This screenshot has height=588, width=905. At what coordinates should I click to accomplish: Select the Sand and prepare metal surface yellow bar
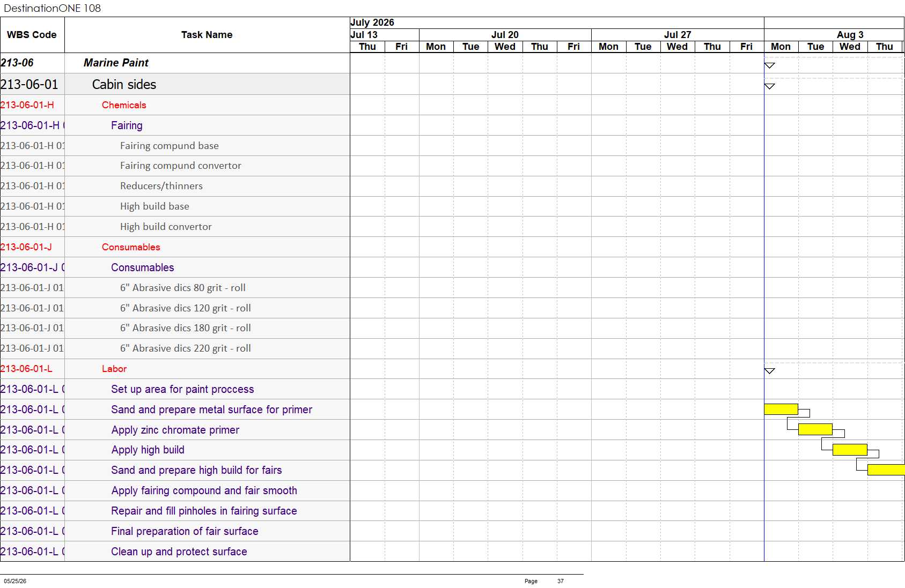pyautogui.click(x=781, y=409)
